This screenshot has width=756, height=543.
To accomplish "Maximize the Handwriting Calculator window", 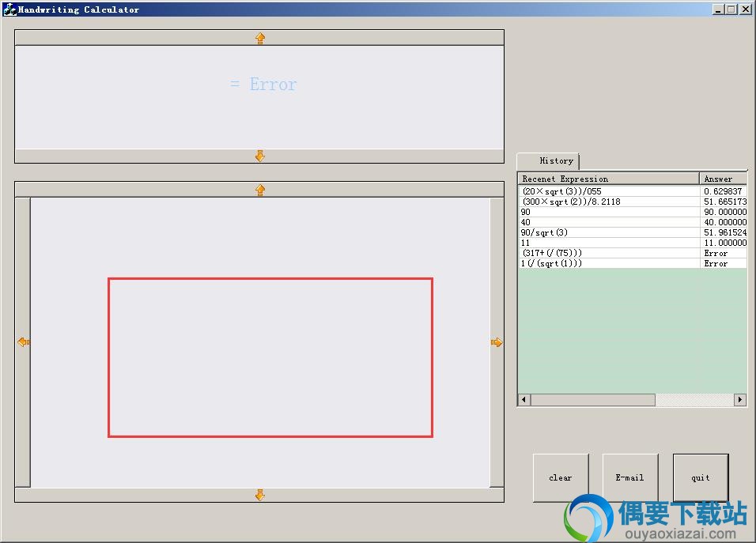I will coord(731,9).
